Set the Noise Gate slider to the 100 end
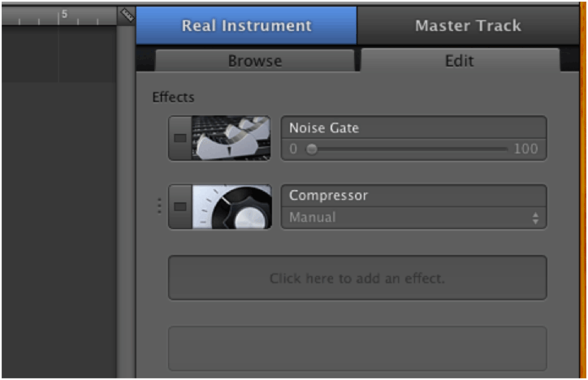 [506, 149]
